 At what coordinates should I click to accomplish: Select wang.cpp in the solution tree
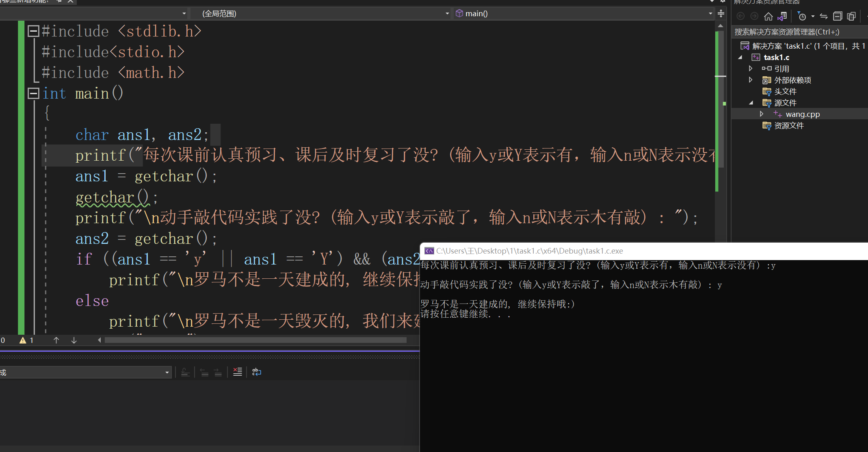click(802, 114)
